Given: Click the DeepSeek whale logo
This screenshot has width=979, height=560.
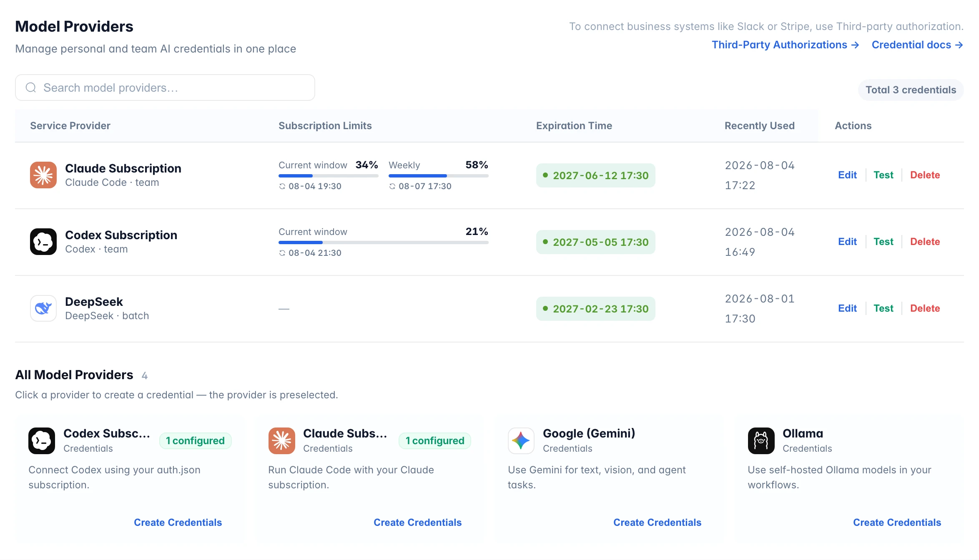Looking at the screenshot, I should 43,308.
